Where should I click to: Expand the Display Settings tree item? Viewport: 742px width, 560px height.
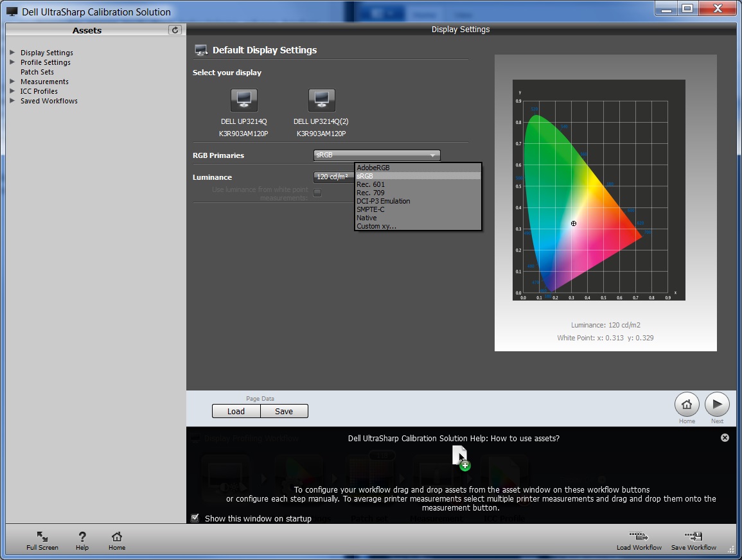click(13, 53)
